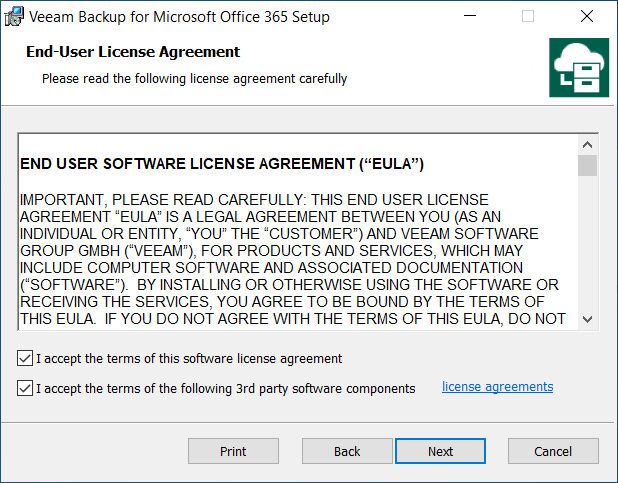Go Back to the previous setup step
Viewport: 618px width, 483px height.
point(347,451)
